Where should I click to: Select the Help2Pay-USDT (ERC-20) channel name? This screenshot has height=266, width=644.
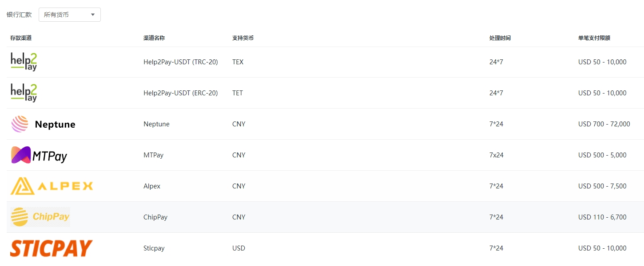(x=180, y=93)
